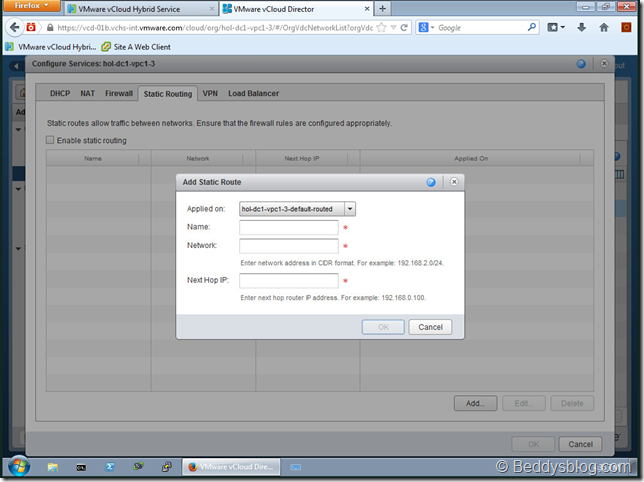Click search magnifier icon in search box
This screenshot has width=644, height=482.
pos(531,28)
